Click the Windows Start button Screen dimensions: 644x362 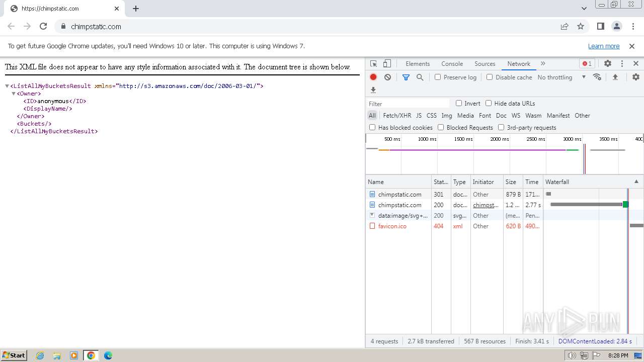14,355
